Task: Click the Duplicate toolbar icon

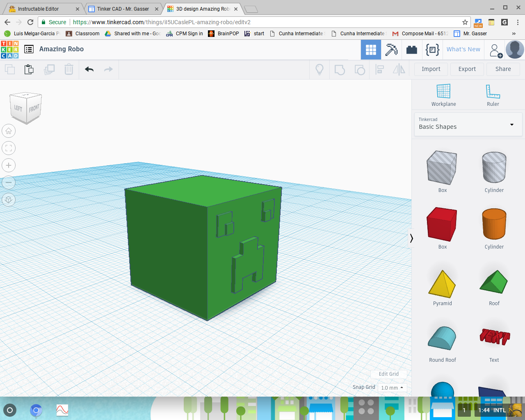Action: (x=49, y=69)
